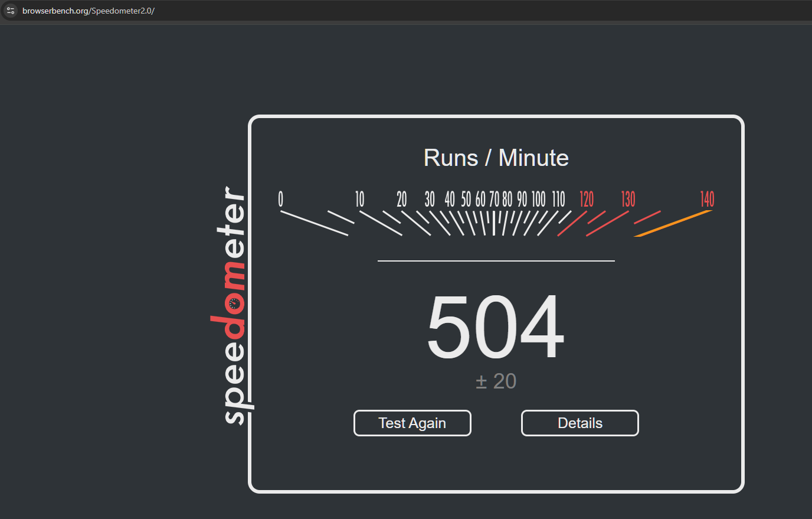Click the ± 20 confidence interval text
Image resolution: width=812 pixels, height=519 pixels.
pyautogui.click(x=496, y=381)
